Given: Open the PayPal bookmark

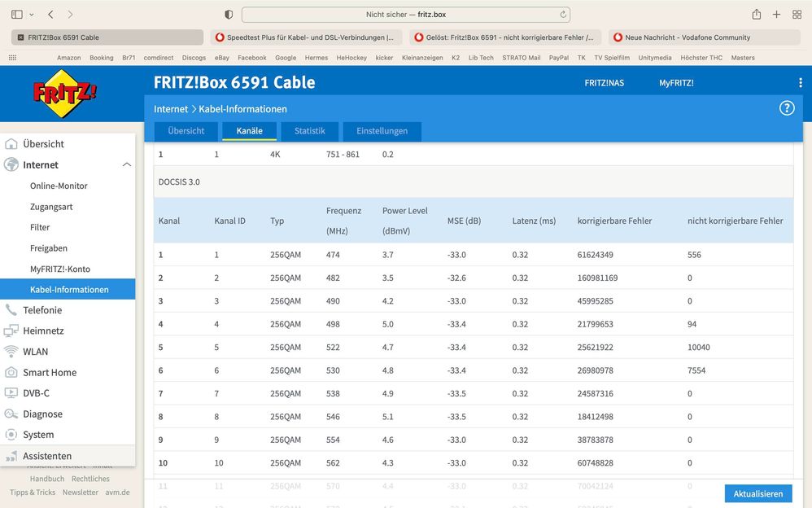Looking at the screenshot, I should pos(559,58).
